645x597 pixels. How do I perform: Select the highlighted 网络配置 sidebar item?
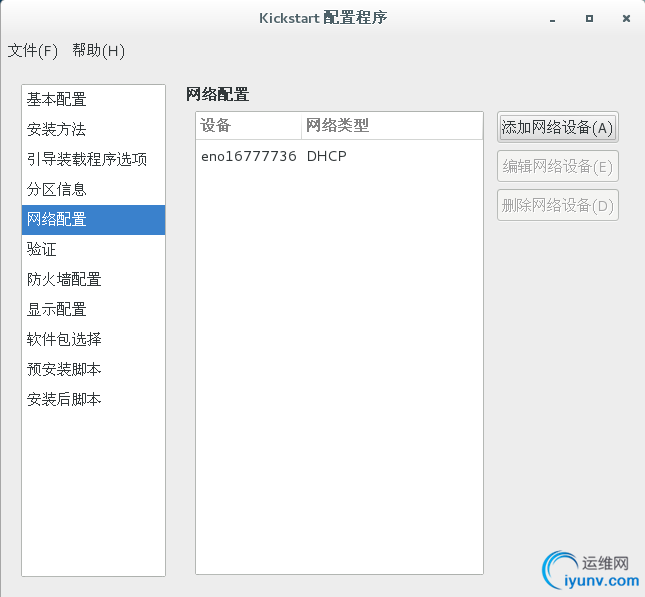pos(93,220)
